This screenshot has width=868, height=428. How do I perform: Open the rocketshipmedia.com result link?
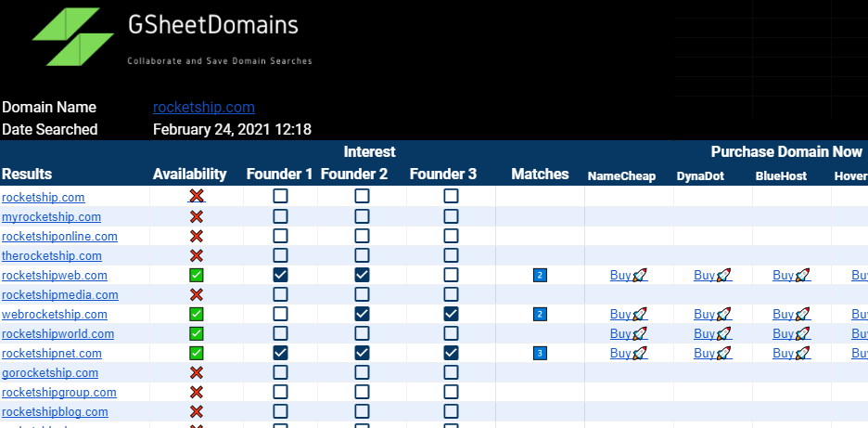pyautogui.click(x=59, y=295)
